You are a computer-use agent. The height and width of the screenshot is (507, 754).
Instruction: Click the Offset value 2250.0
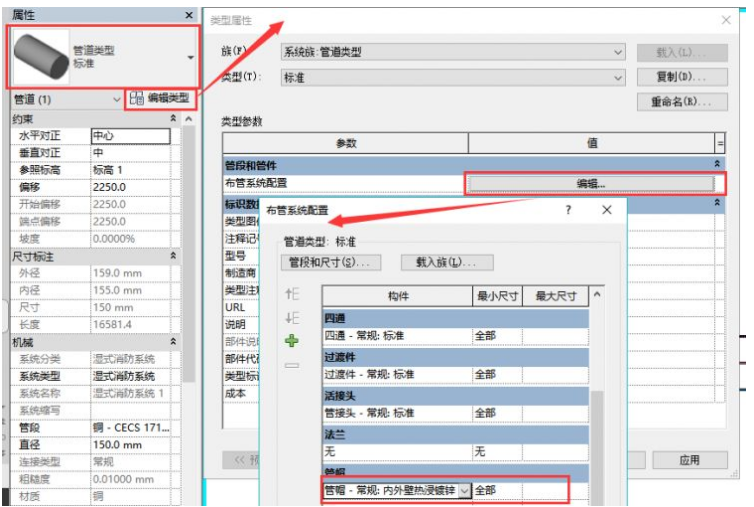(130, 187)
